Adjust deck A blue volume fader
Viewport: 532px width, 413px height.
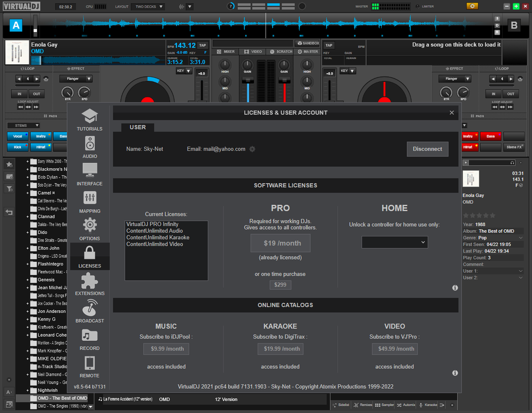(248, 81)
